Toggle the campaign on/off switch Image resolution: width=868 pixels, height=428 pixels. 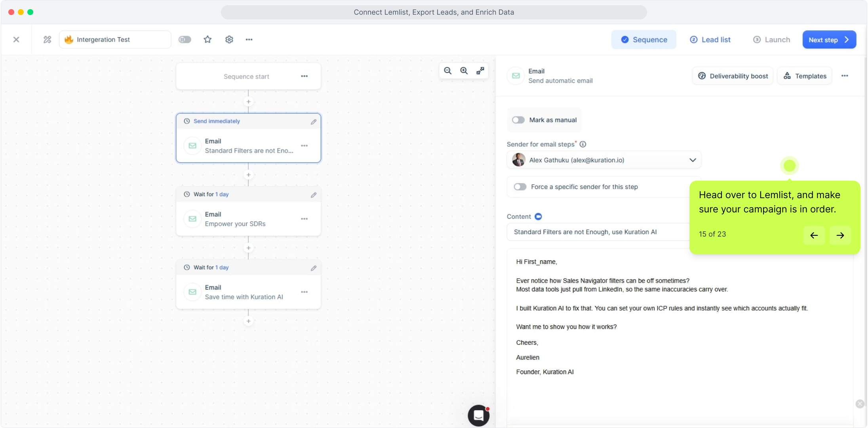tap(185, 40)
